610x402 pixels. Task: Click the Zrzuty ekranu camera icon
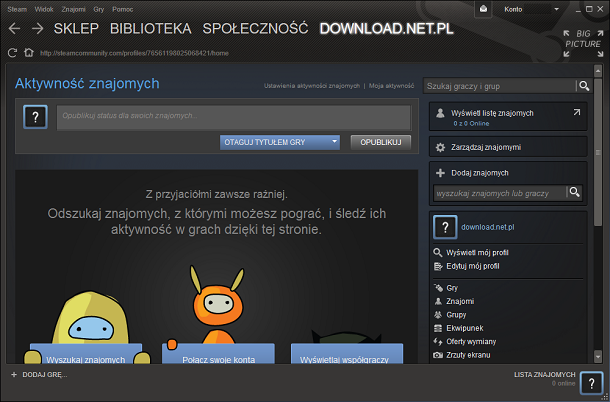[x=438, y=355]
